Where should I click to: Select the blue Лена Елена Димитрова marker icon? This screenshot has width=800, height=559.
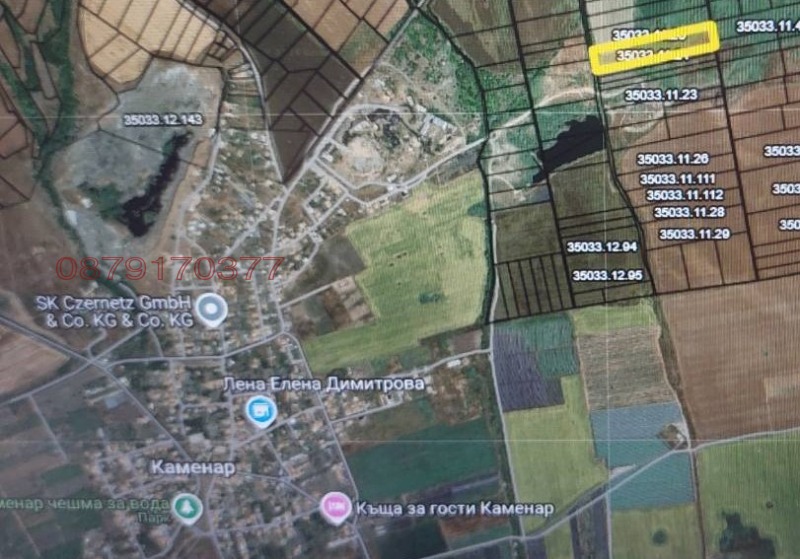coord(261,410)
